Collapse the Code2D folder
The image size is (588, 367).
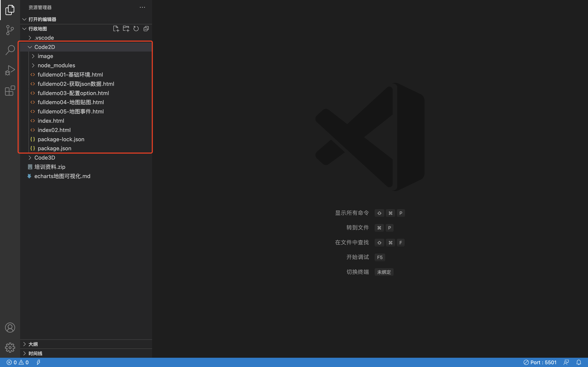(44, 47)
